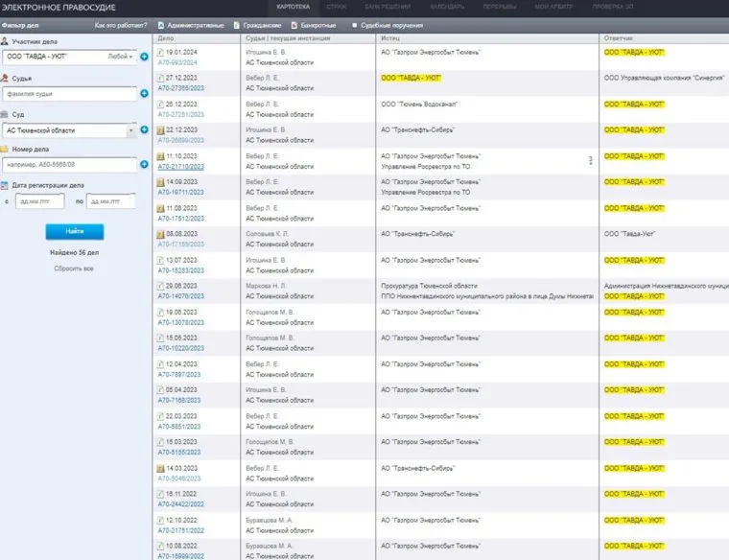Click the case icon for 19.01.2024 row

(x=161, y=51)
